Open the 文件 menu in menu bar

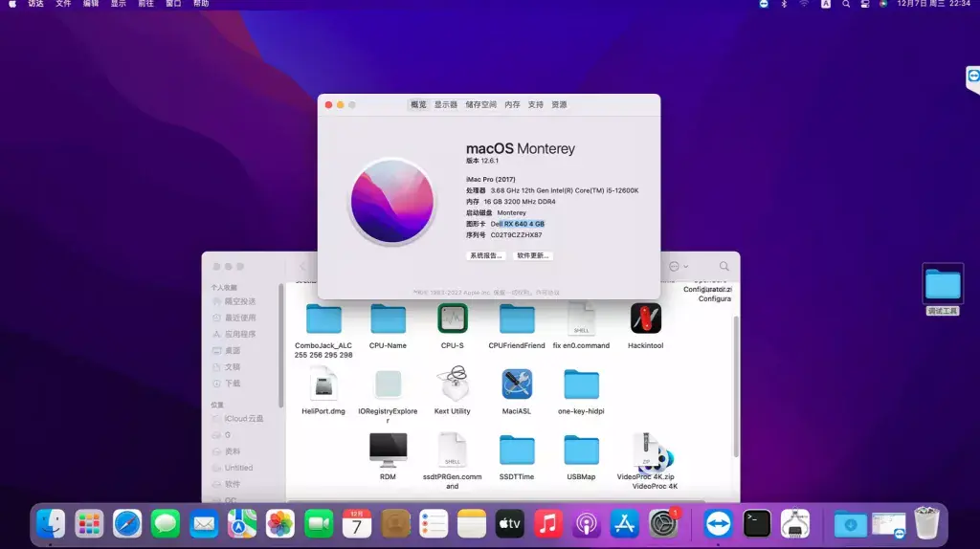coord(63,4)
